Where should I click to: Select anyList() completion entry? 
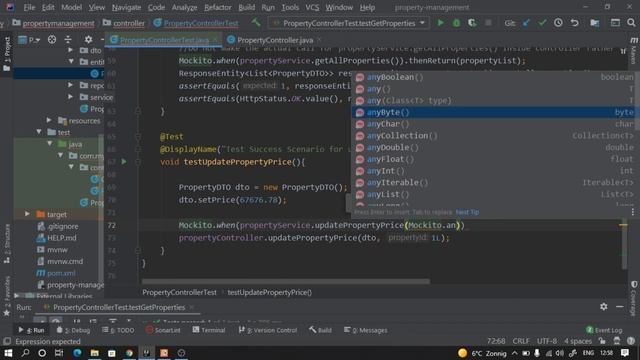click(x=493, y=194)
